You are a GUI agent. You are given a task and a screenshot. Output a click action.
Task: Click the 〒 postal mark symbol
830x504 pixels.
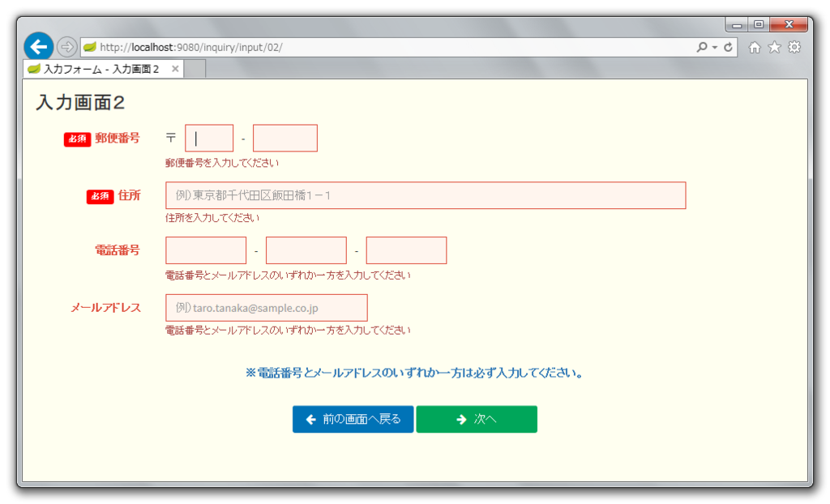[x=171, y=139]
